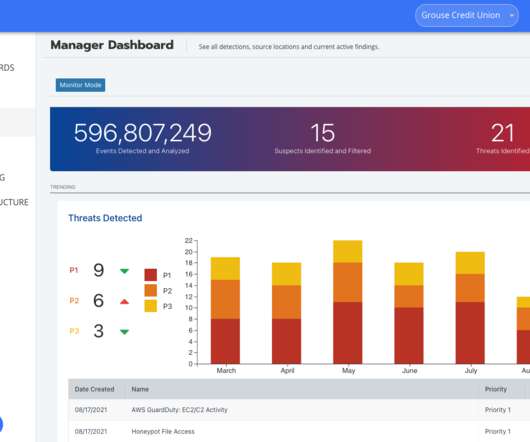Viewport: 530px width, 442px height.
Task: Click the June bar in the chart
Action: point(409,313)
